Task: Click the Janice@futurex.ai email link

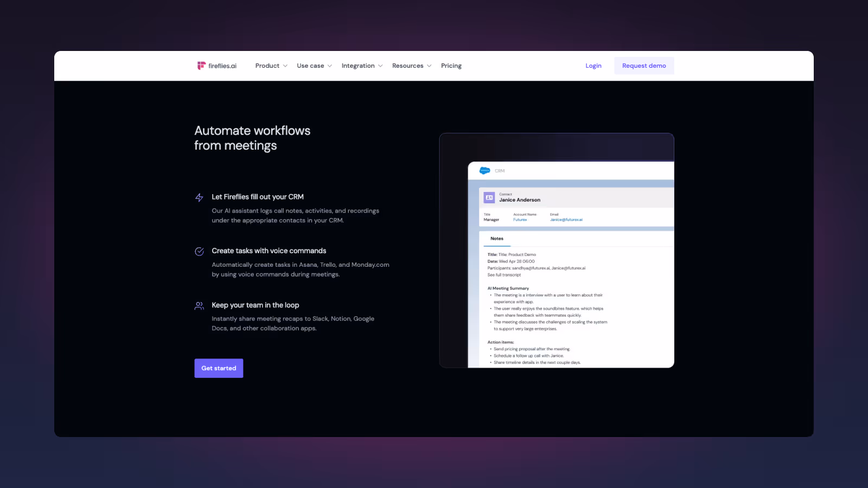Action: pos(566,220)
